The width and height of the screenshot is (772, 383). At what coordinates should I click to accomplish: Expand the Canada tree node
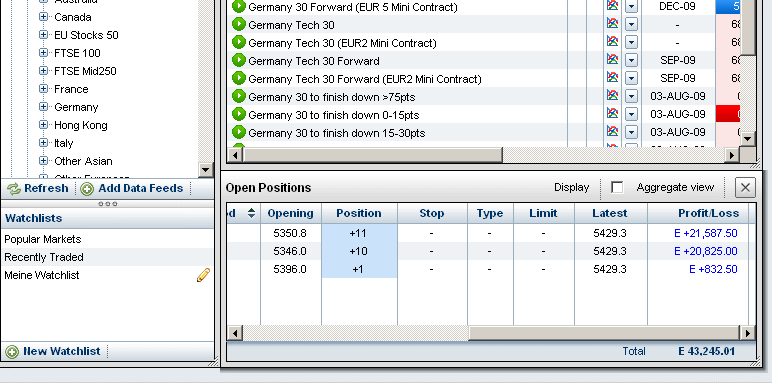click(x=43, y=17)
